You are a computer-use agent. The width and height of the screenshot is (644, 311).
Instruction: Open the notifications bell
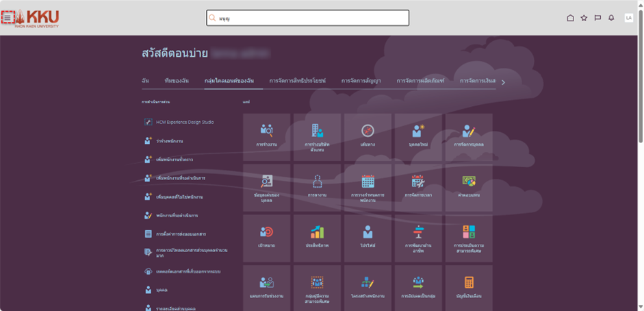[x=611, y=18]
